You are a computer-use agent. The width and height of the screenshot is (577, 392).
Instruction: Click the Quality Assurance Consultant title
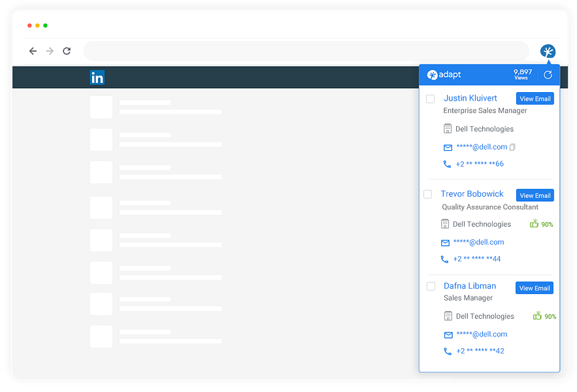point(490,207)
